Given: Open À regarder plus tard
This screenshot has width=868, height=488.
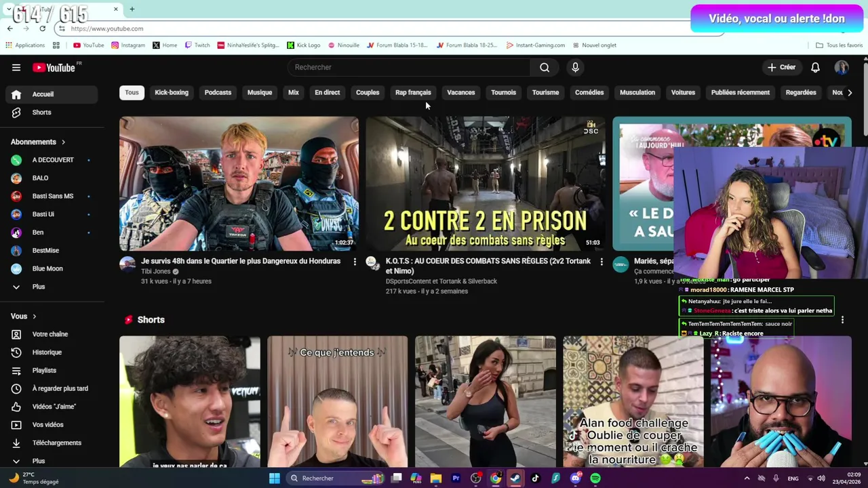Looking at the screenshot, I should [52, 388].
